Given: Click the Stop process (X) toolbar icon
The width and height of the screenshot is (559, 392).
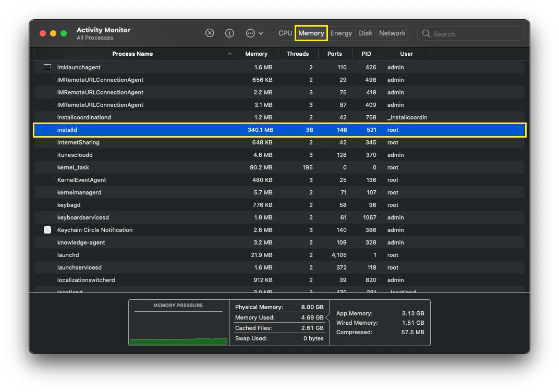Looking at the screenshot, I should point(210,33).
